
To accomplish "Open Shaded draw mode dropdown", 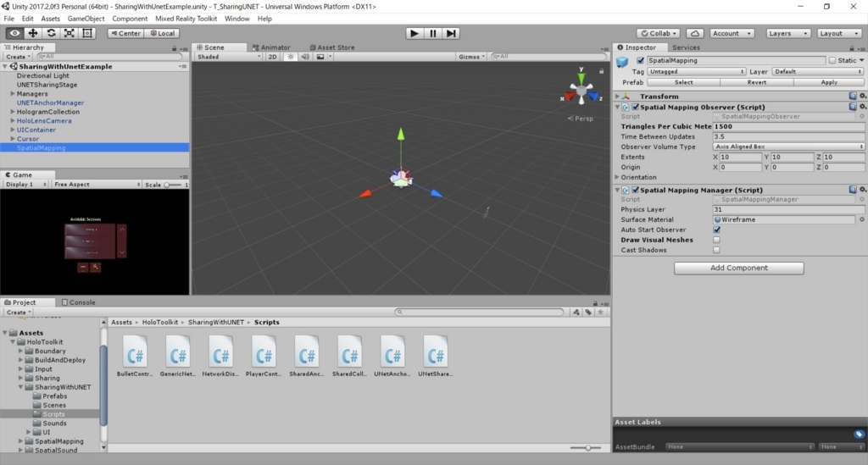I will [x=228, y=57].
